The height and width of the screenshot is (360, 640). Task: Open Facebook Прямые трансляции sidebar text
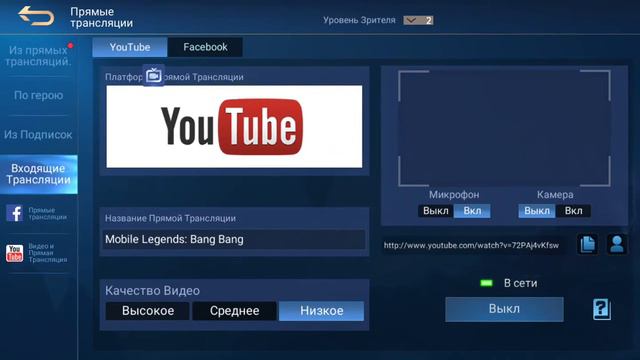point(47,213)
